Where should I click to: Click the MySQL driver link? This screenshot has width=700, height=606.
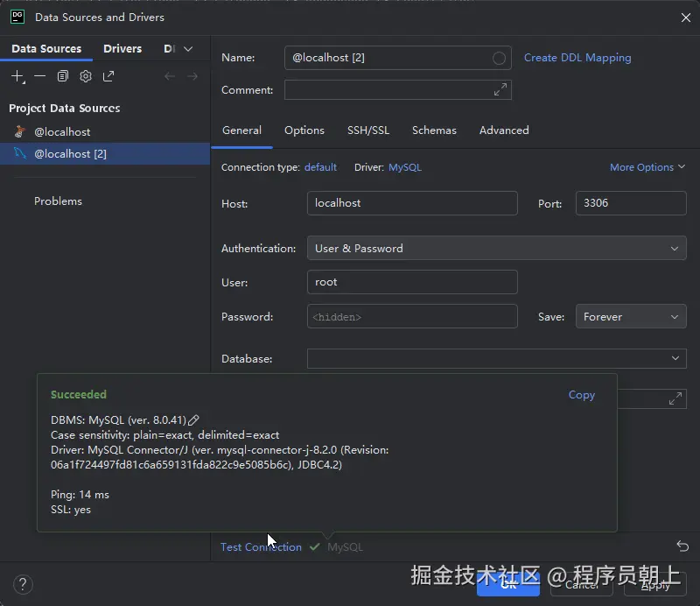click(x=405, y=167)
